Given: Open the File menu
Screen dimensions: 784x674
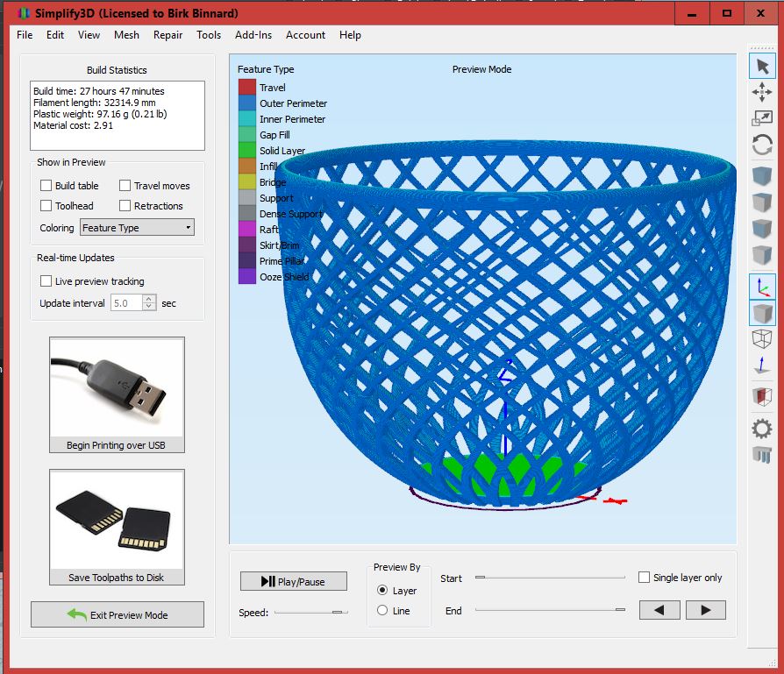Looking at the screenshot, I should pyautogui.click(x=25, y=35).
